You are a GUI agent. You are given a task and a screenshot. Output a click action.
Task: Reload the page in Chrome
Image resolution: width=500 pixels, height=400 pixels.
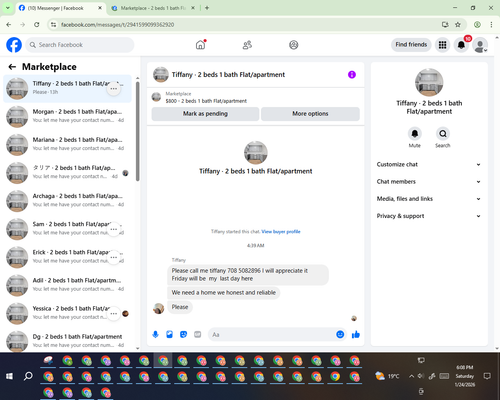tap(37, 25)
